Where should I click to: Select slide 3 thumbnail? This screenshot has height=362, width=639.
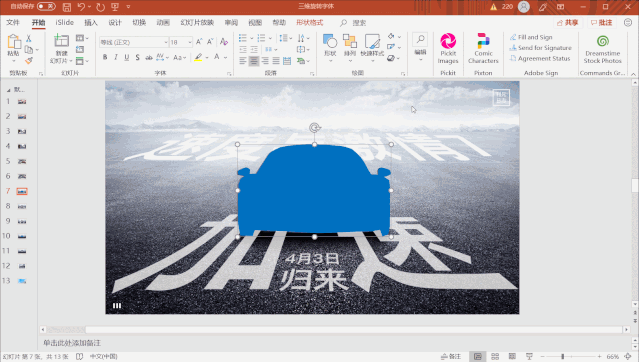click(22, 131)
